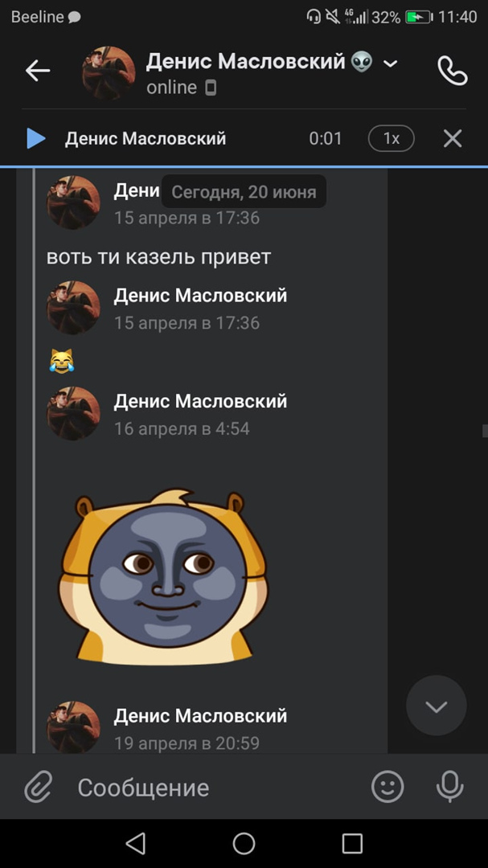Open recent apps with square button
The width and height of the screenshot is (488, 868).
point(352,844)
